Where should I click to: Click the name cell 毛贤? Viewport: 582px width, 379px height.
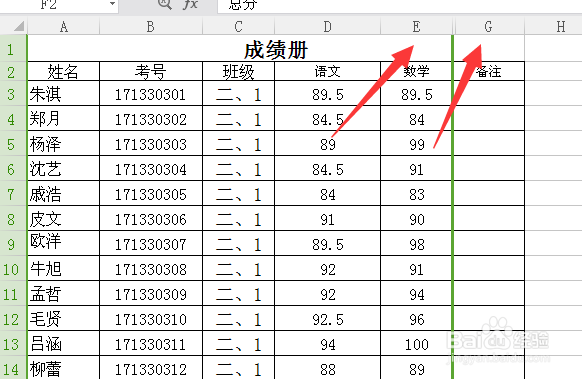(63, 319)
